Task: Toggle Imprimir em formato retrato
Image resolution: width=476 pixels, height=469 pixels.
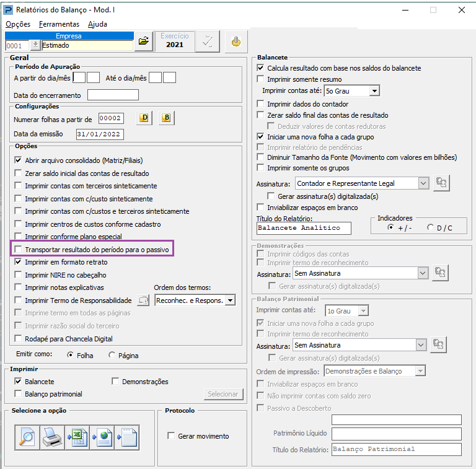Action: [18, 262]
